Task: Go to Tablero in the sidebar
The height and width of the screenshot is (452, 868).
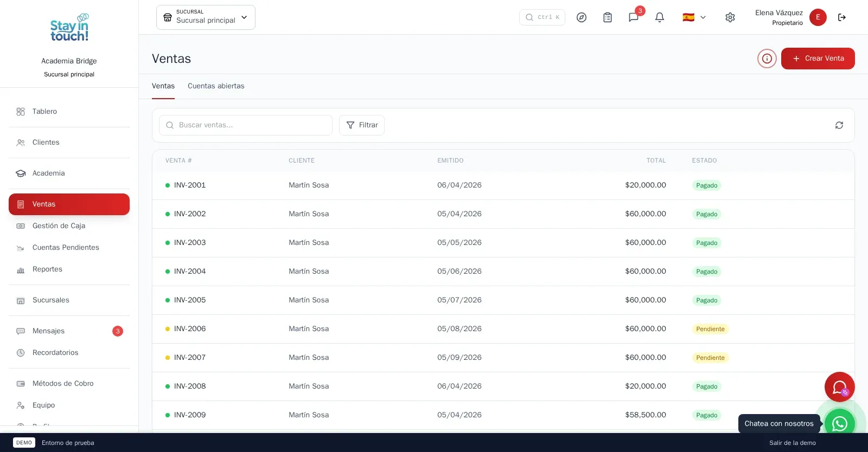Action: point(69,112)
